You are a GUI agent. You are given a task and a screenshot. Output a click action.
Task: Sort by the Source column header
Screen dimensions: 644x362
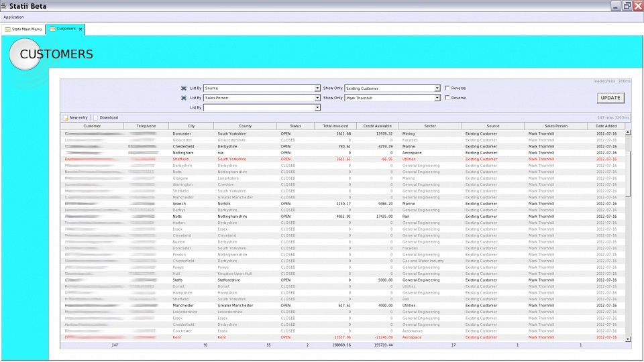pos(493,126)
